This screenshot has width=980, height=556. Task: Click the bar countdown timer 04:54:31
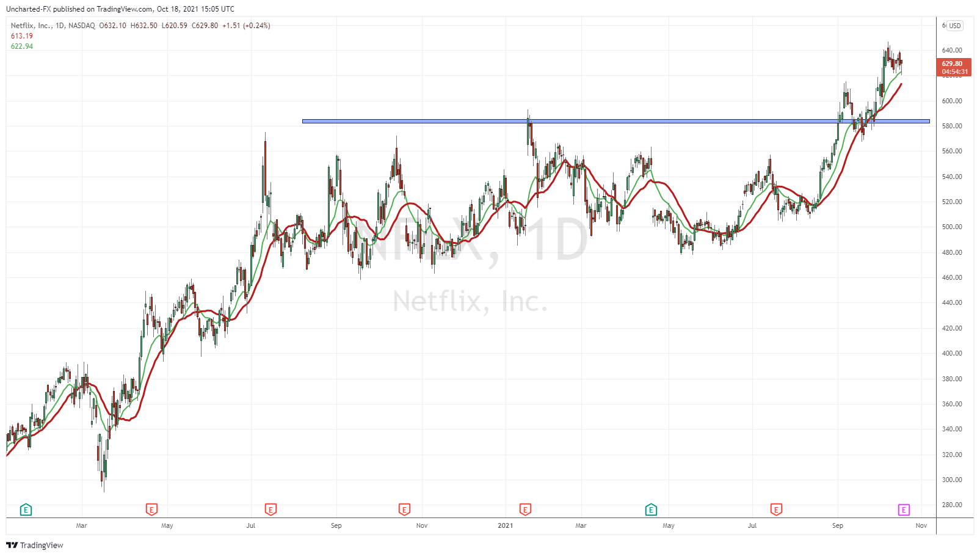coord(955,71)
